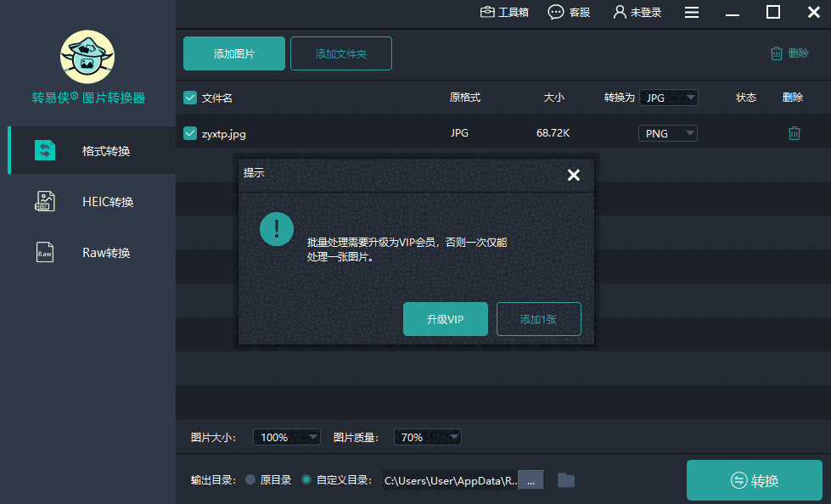Click the 删除 trash icon above the file list
The image size is (831, 504).
pyautogui.click(x=776, y=53)
